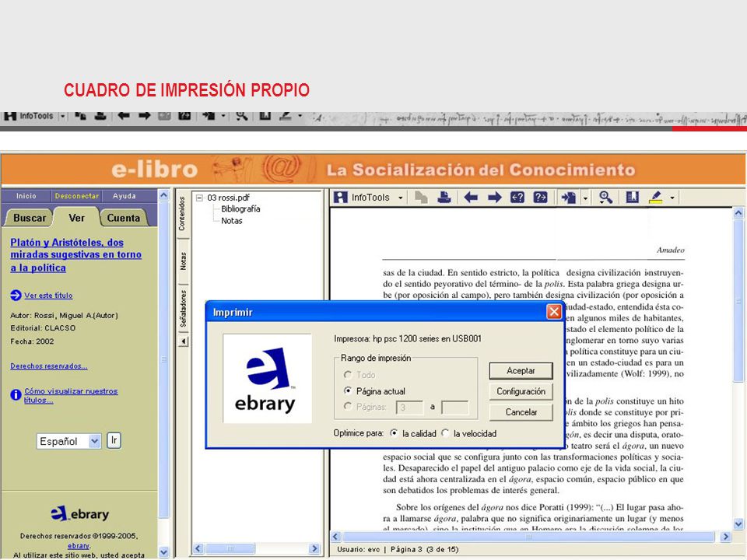Image resolution: width=747 pixels, height=560 pixels.
Task: Click the document vertical scroll-down arrow
Action: (738, 524)
